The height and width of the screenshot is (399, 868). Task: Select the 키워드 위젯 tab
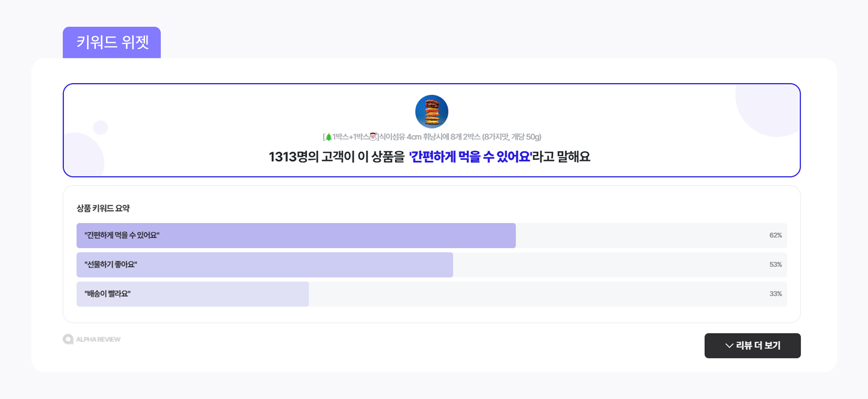click(112, 42)
